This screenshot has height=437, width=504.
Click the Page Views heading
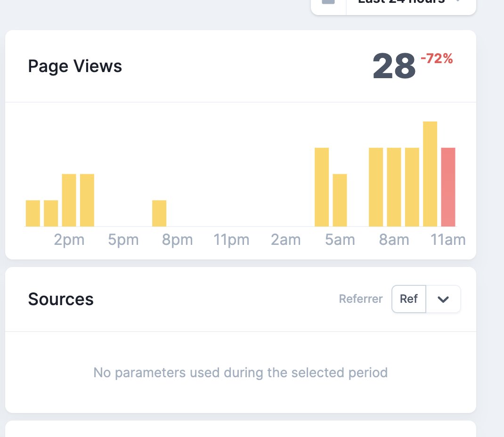75,66
